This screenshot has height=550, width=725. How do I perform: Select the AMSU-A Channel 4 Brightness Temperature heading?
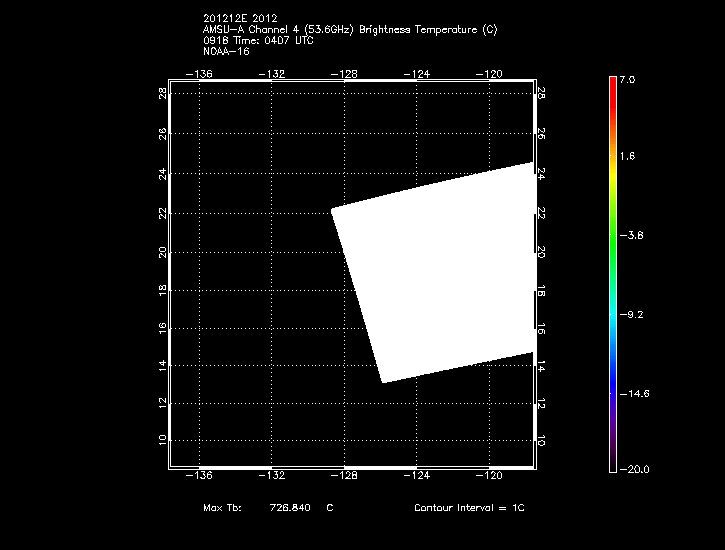[x=349, y=29]
